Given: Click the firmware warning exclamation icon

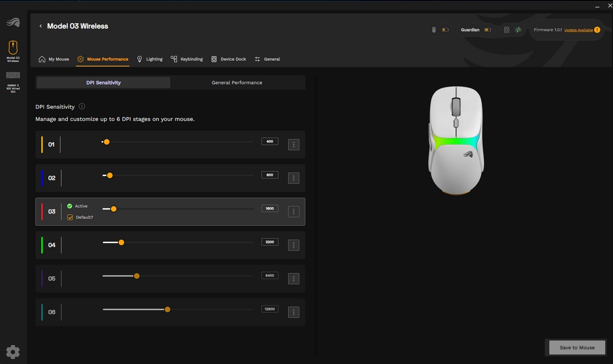Looking at the screenshot, I should (x=597, y=30).
